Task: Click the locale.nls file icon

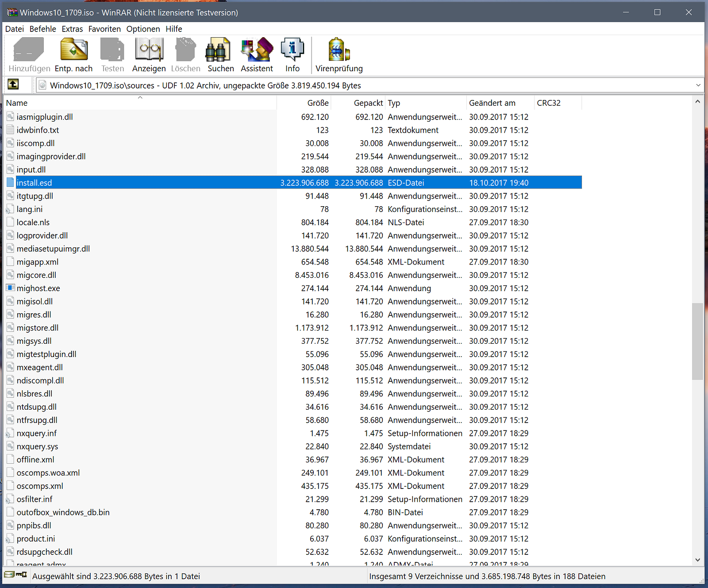Action: click(x=11, y=222)
